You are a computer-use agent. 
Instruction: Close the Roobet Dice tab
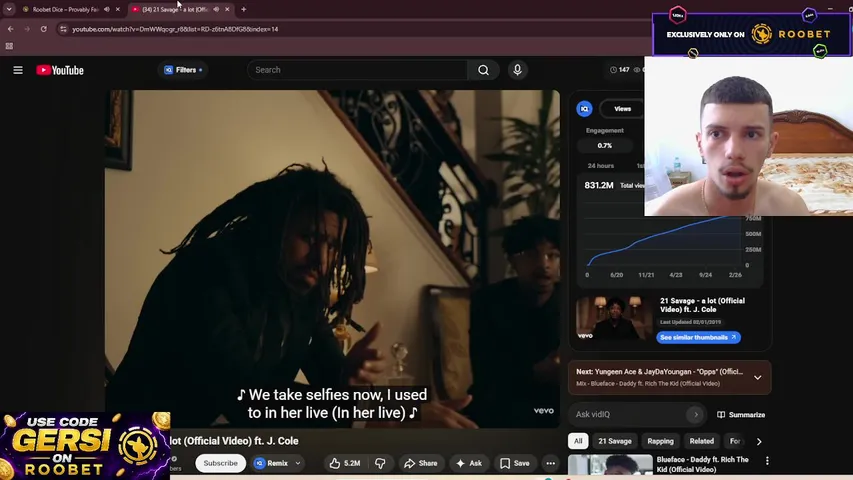pyautogui.click(x=118, y=9)
